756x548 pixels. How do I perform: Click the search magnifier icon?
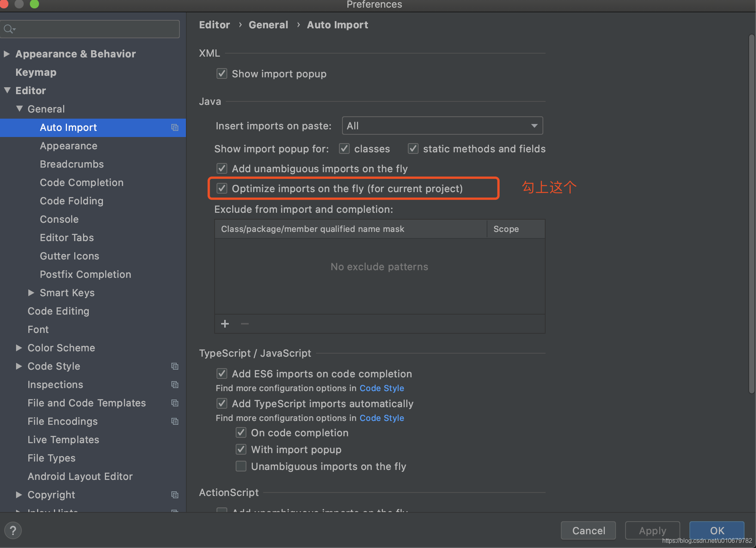tap(9, 29)
